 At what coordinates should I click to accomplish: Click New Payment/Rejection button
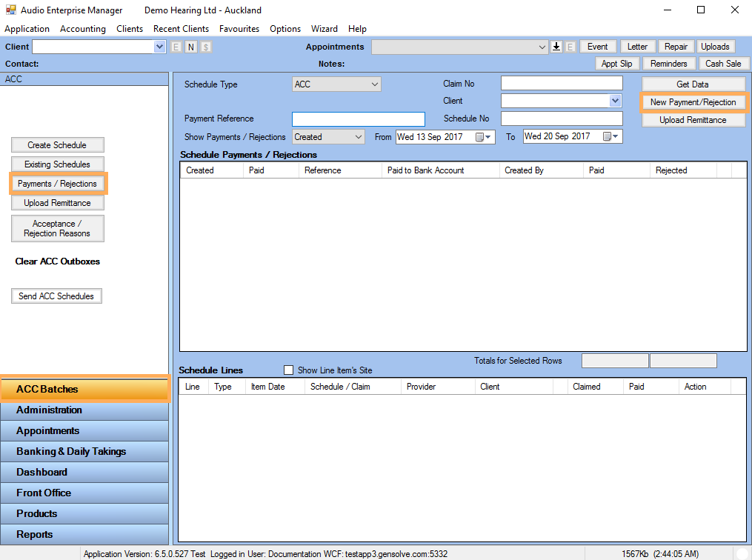693,102
